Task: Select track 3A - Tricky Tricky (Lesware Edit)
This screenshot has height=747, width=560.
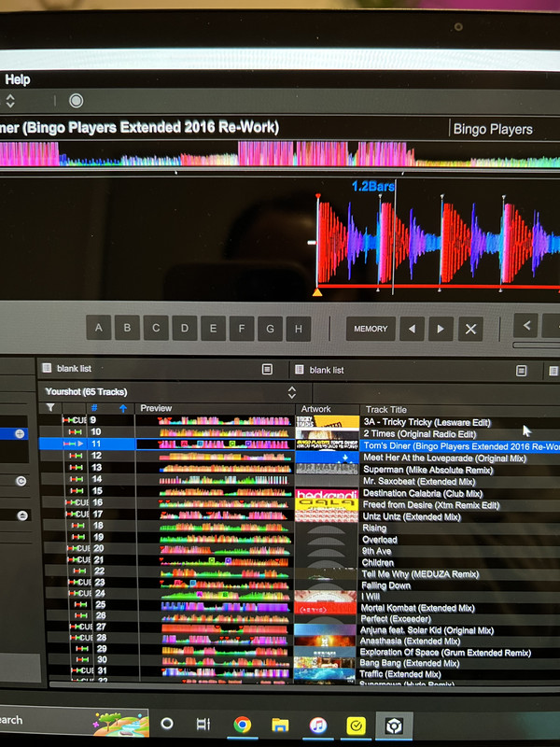Action: pos(427,422)
